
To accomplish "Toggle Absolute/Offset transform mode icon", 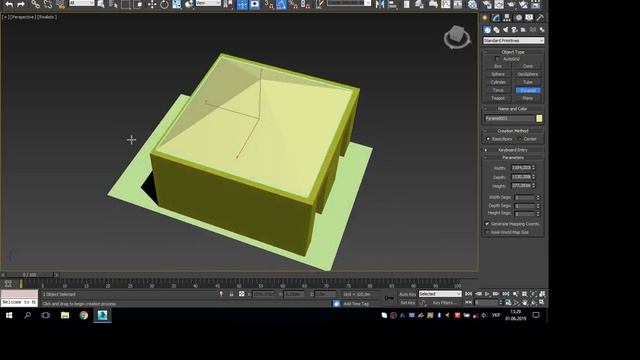I will pos(242,294).
